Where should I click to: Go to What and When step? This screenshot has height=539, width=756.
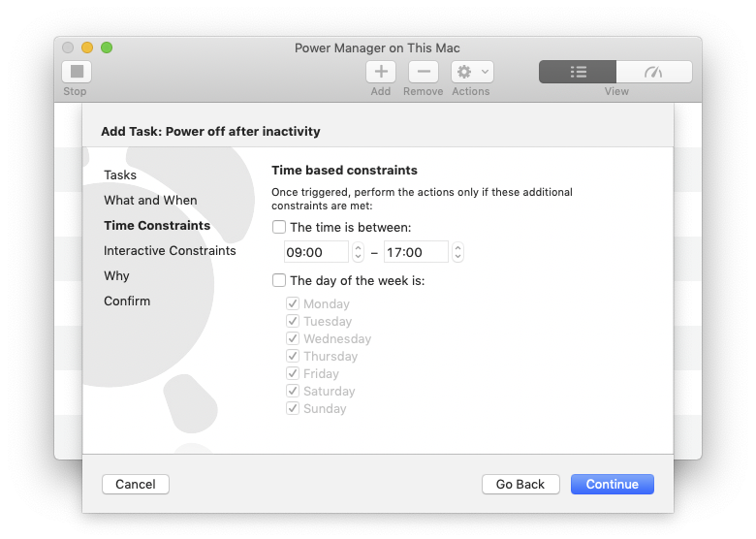pos(150,201)
